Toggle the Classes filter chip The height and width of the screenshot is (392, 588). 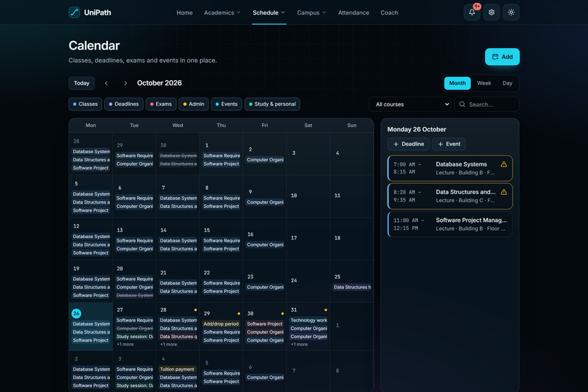pos(85,104)
